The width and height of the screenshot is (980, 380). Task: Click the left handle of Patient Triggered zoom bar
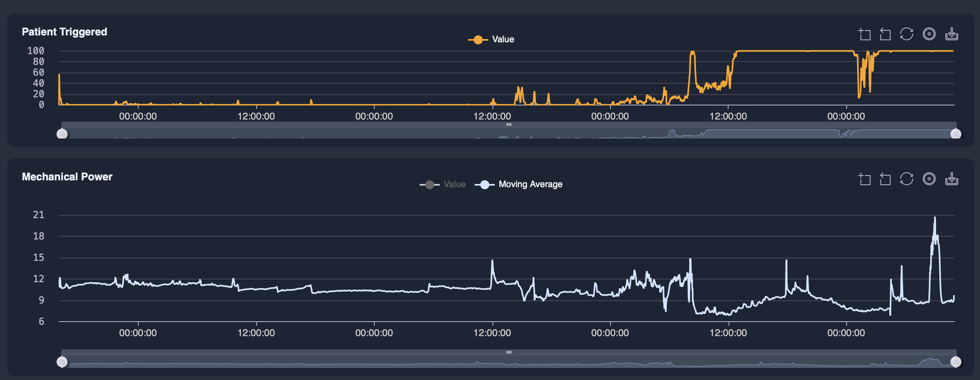click(x=63, y=134)
